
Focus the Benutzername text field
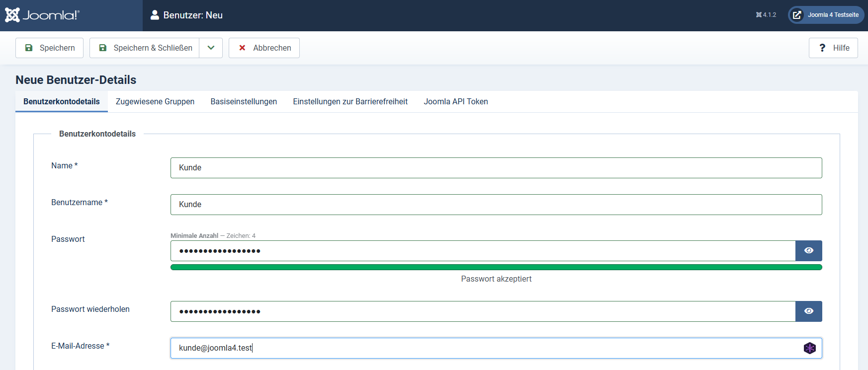coord(496,205)
